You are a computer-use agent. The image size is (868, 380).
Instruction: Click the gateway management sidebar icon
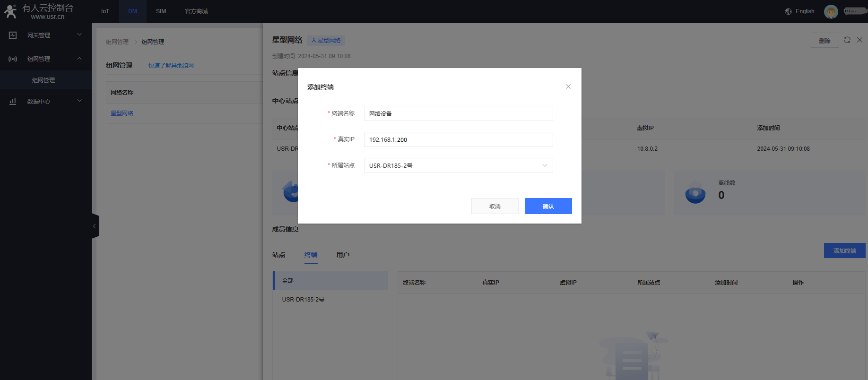click(13, 35)
